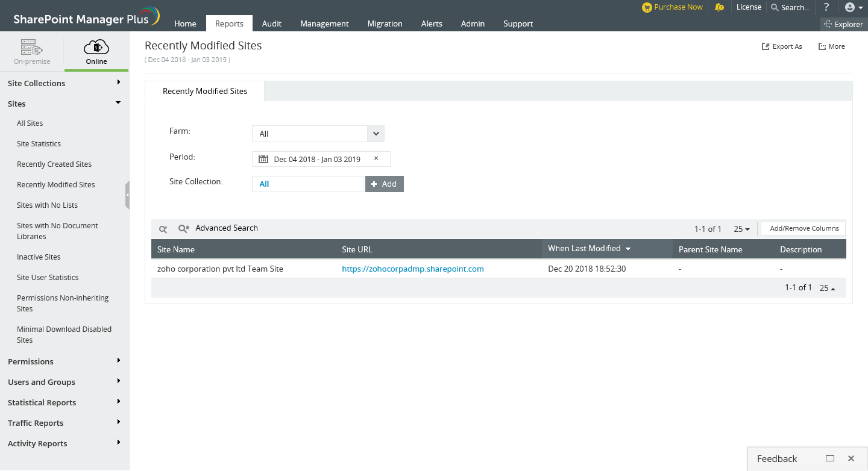Open the Migration tab
Screen dimensions: 868x471
[x=385, y=23]
